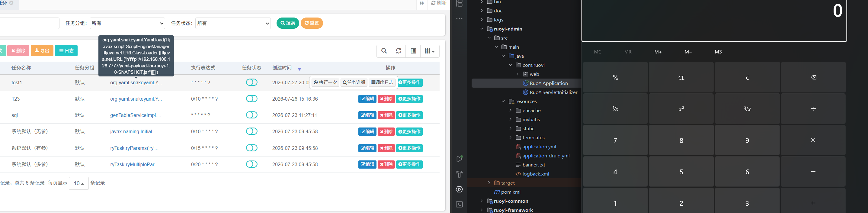
Task: Click 删除 for task 123
Action: click(386, 99)
